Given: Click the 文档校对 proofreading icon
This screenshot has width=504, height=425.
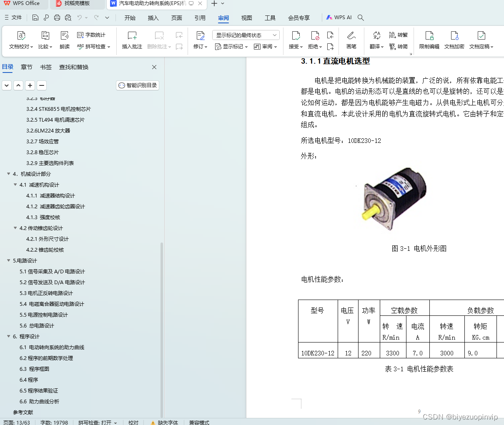Looking at the screenshot, I should pyautogui.click(x=21, y=36).
